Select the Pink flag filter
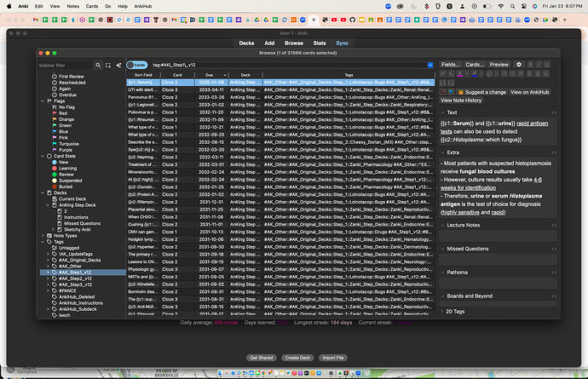 click(63, 138)
